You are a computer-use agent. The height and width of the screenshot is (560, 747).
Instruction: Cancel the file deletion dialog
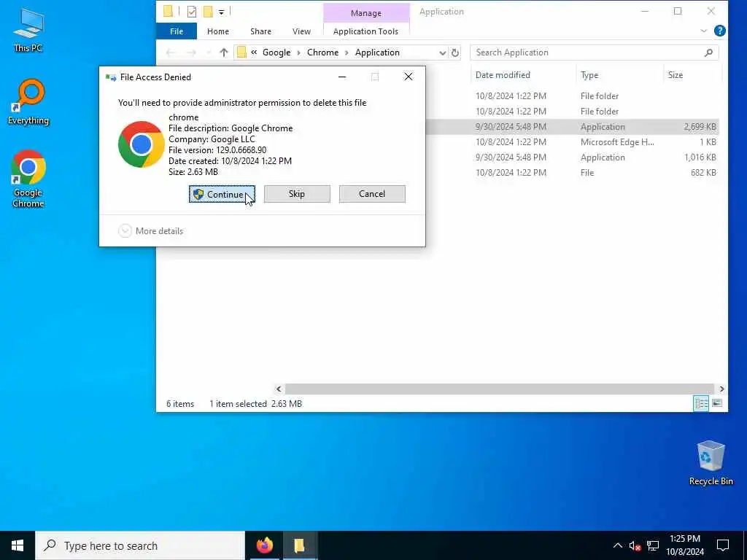point(372,194)
